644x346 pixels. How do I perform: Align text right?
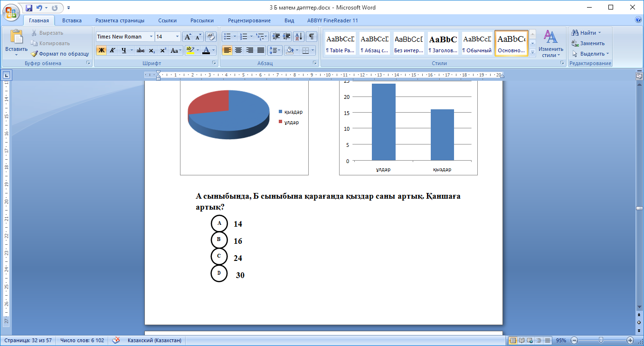[x=249, y=50]
